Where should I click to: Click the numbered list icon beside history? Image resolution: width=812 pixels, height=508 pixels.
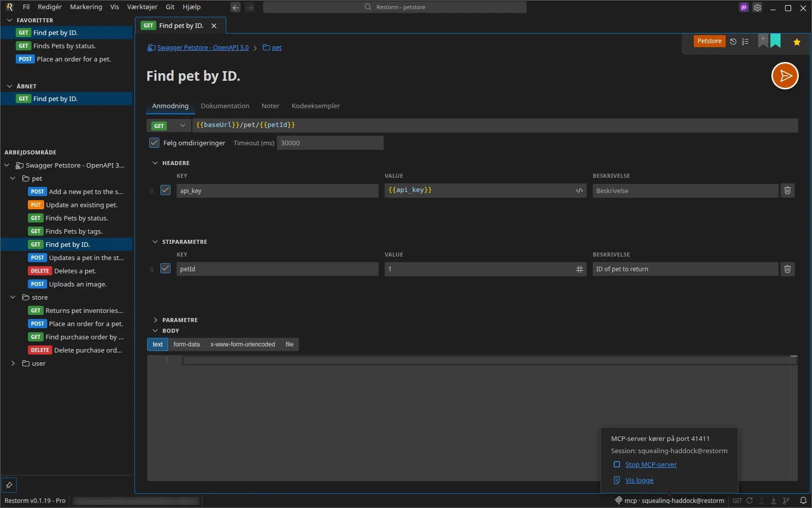point(745,42)
